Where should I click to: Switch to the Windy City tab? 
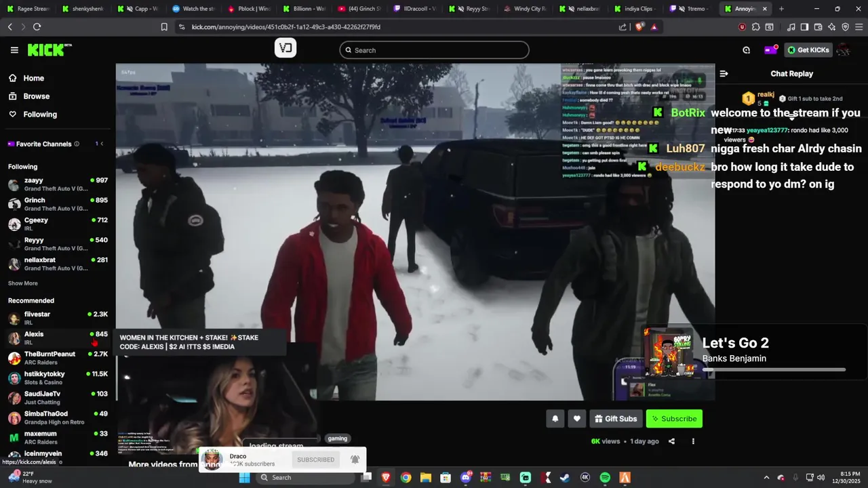(525, 9)
